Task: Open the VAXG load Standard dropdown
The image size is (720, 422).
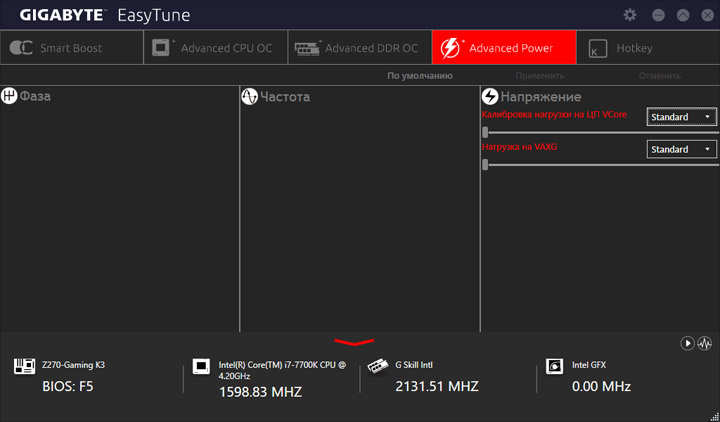Action: pyautogui.click(x=682, y=149)
